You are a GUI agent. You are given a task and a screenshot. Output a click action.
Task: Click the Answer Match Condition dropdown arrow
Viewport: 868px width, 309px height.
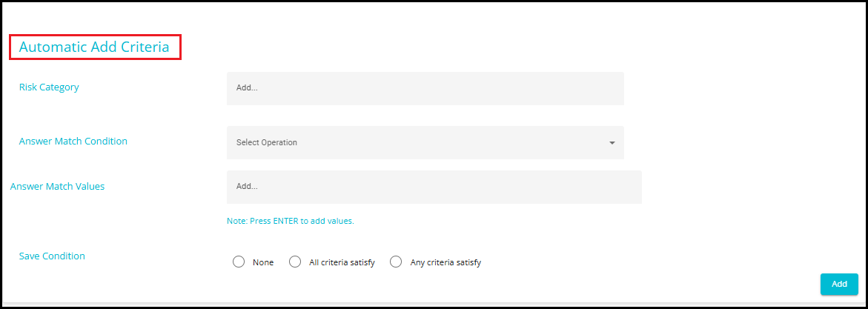(612, 142)
